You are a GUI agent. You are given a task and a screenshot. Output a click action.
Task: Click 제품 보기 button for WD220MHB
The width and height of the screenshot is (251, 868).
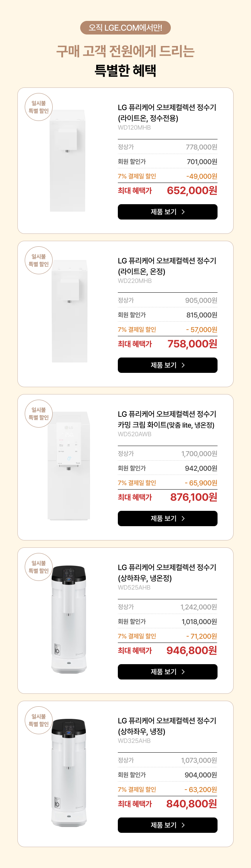pyautogui.click(x=168, y=365)
